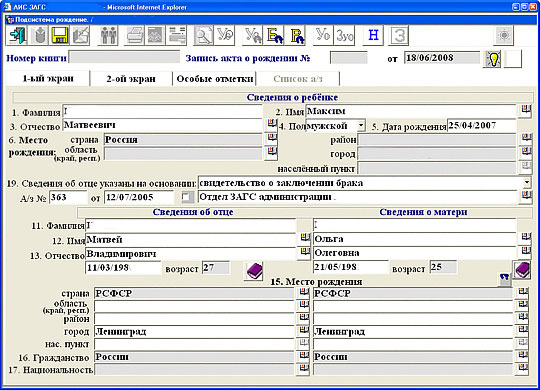Click the database cylinder toolbar icon
This screenshot has width=540, height=390.
(39, 35)
